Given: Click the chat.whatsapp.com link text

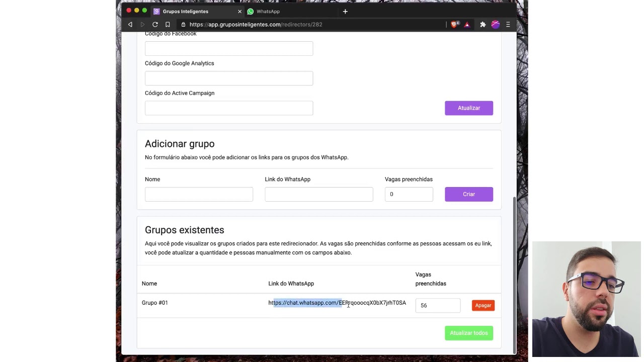Looking at the screenshot, I should (337, 303).
